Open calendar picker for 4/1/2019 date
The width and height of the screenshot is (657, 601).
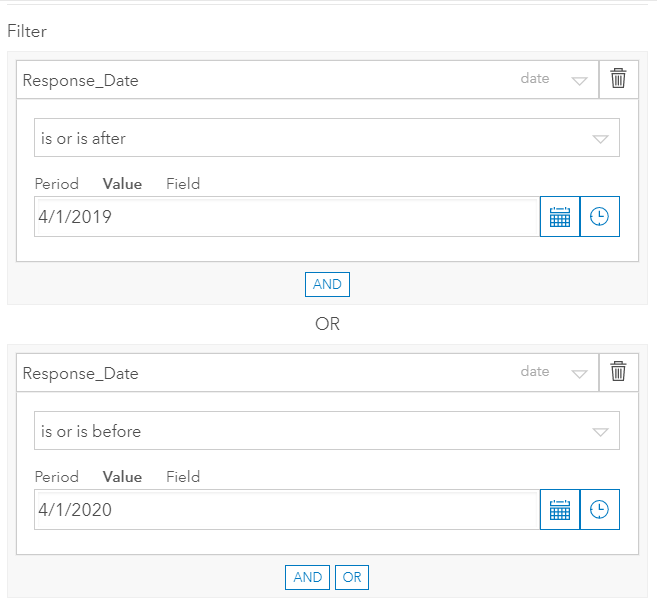point(560,217)
